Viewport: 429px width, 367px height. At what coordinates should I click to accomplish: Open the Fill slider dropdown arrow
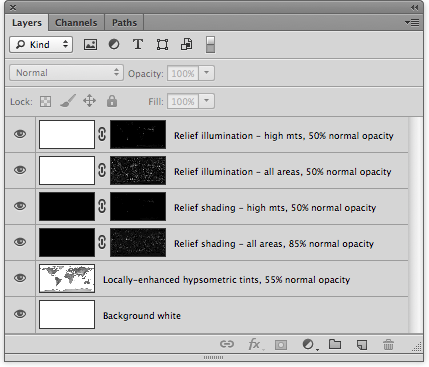pyautogui.click(x=207, y=101)
